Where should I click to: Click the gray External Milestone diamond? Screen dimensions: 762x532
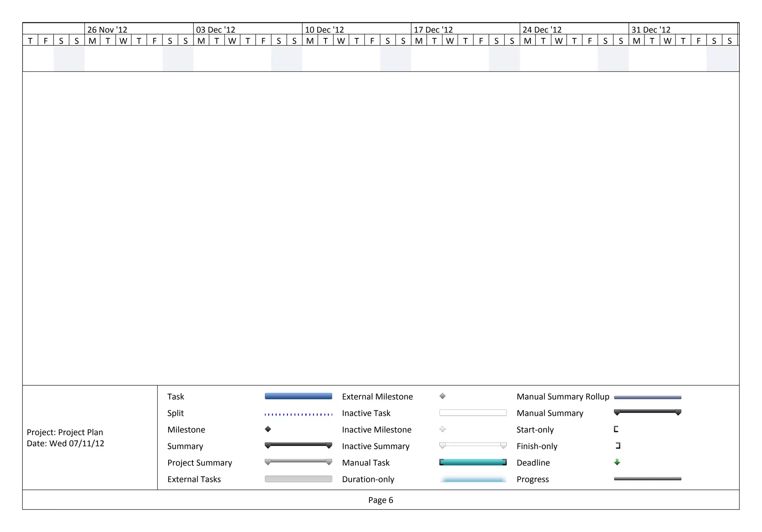tap(442, 396)
